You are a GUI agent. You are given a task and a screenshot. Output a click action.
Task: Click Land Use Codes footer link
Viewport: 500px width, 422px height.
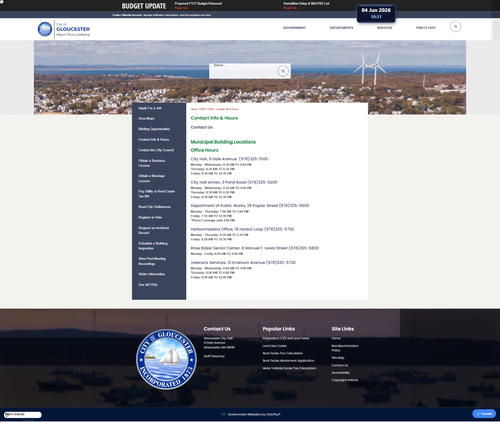(x=274, y=346)
